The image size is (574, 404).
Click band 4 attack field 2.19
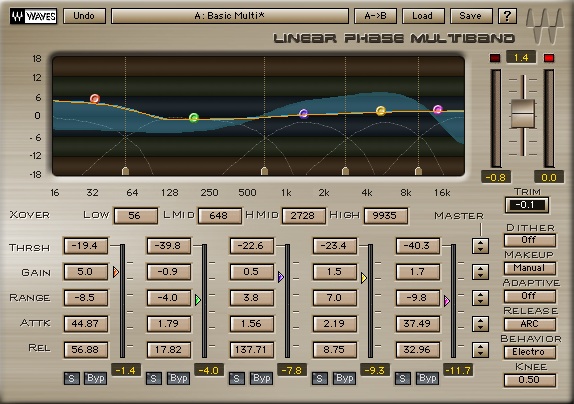(335, 324)
